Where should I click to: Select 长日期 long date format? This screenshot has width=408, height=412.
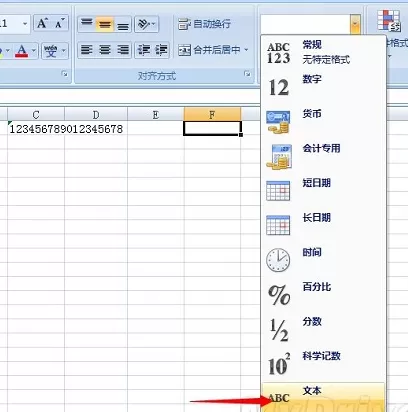(323, 226)
